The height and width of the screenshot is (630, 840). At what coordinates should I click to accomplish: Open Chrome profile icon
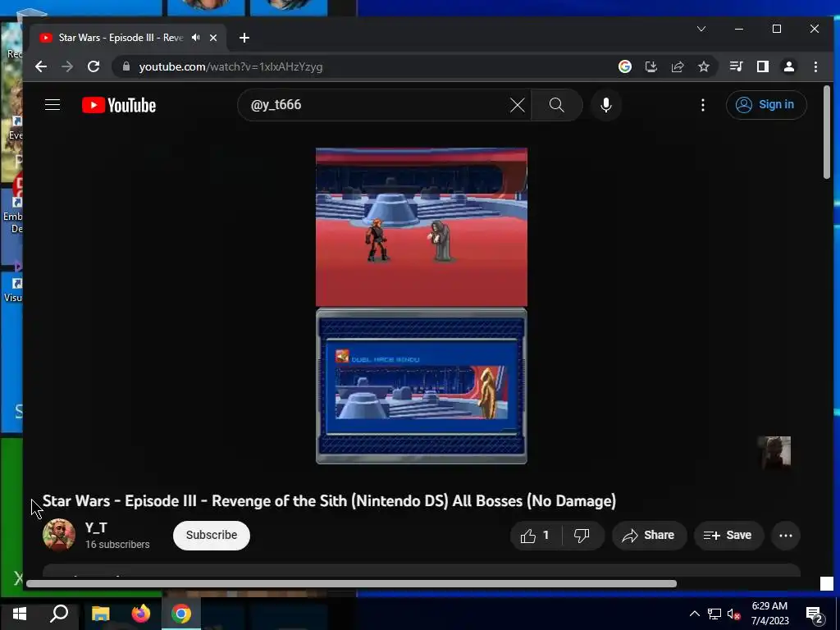point(788,66)
